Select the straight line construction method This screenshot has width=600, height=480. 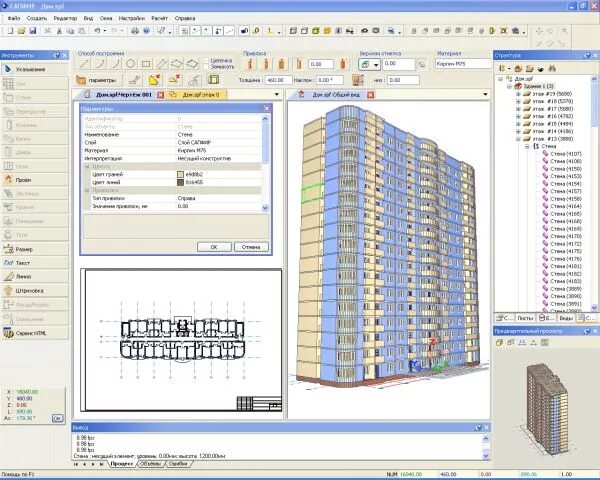84,64
